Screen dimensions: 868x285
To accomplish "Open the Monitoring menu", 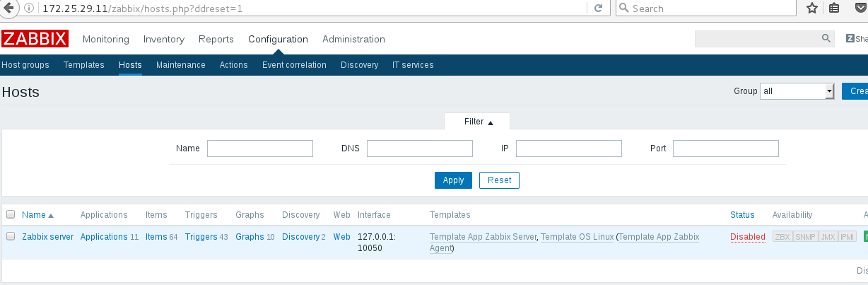I will (106, 39).
